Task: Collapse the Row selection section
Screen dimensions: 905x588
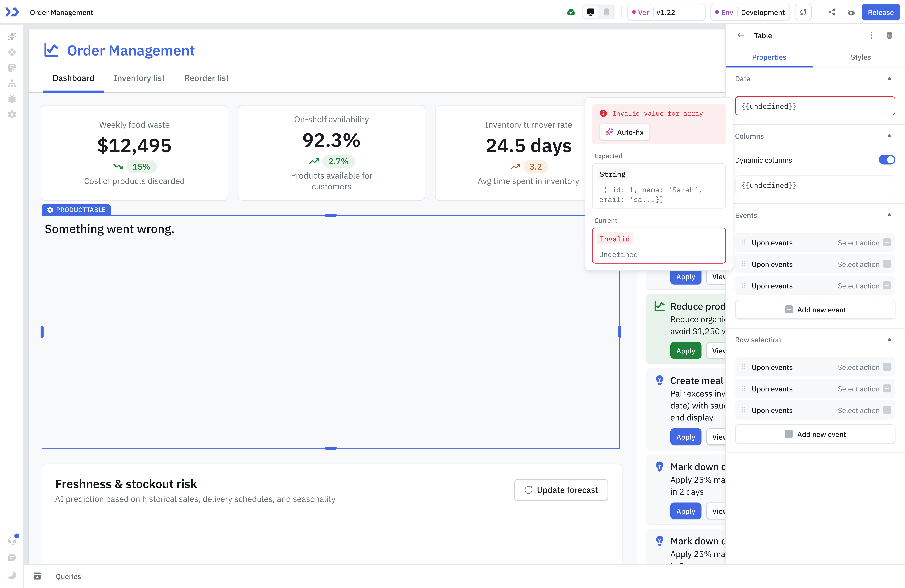Action: (889, 340)
